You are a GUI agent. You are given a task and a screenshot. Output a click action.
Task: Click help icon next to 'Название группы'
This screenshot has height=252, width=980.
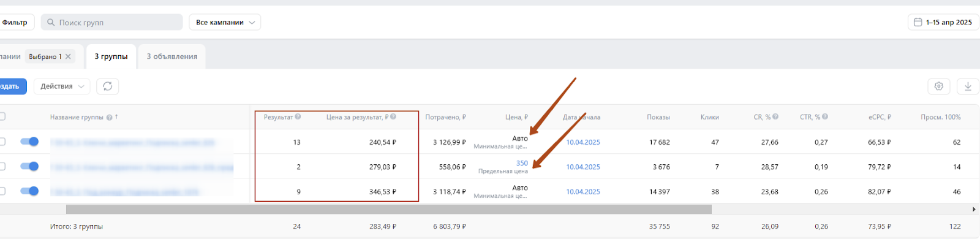click(109, 117)
